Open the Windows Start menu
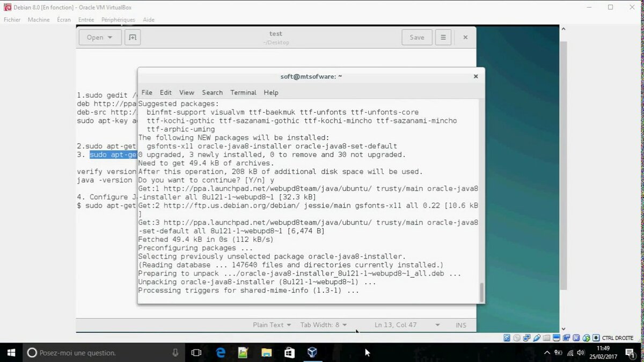This screenshot has width=644, height=362. click(11, 352)
